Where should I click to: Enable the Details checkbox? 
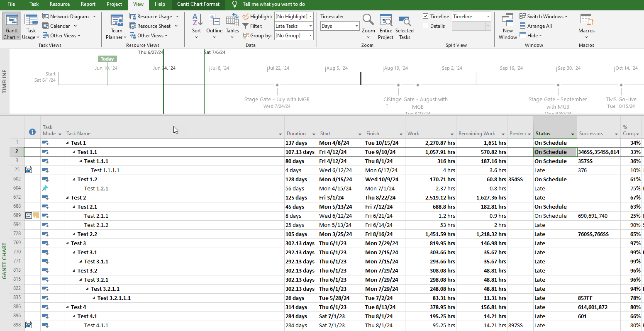tap(425, 26)
